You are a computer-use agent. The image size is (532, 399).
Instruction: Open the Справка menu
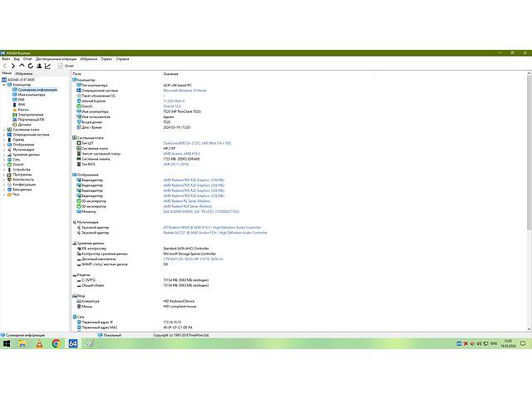122,59
